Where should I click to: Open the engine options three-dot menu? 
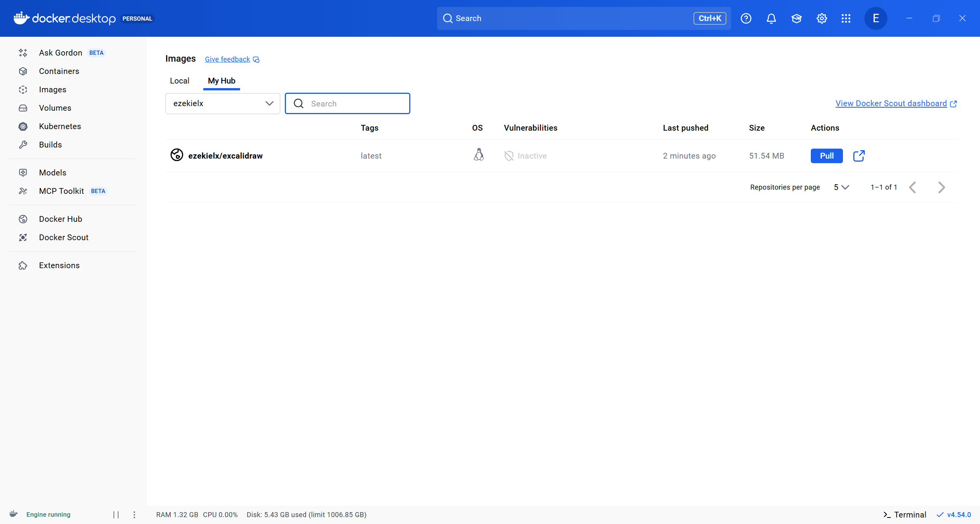(134, 514)
